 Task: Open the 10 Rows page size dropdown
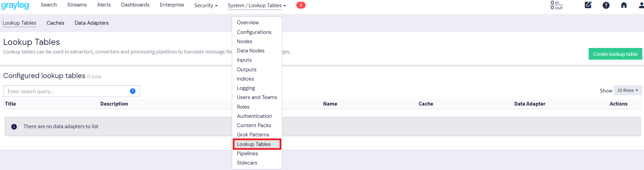pyautogui.click(x=628, y=90)
